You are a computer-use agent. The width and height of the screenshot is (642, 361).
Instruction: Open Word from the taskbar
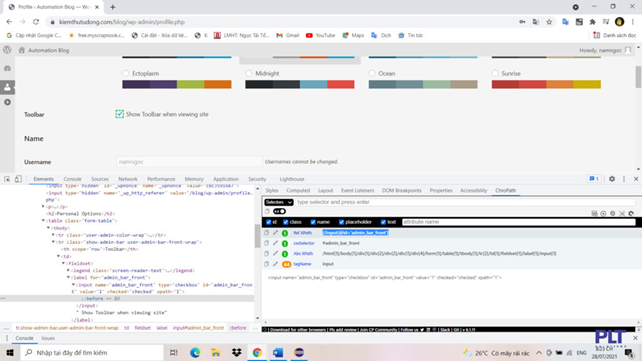278,352
